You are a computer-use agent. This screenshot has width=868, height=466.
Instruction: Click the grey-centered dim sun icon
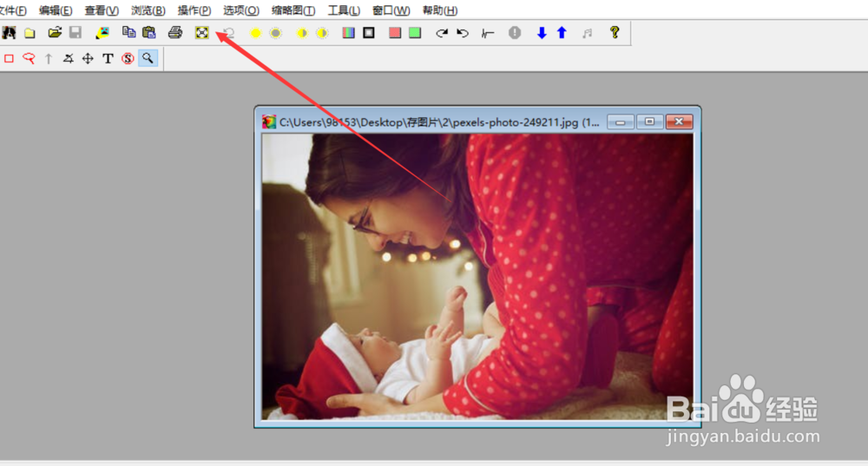(276, 33)
